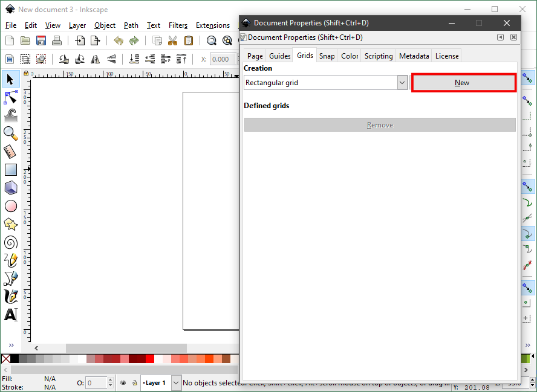Open the Metadata tab

point(414,56)
